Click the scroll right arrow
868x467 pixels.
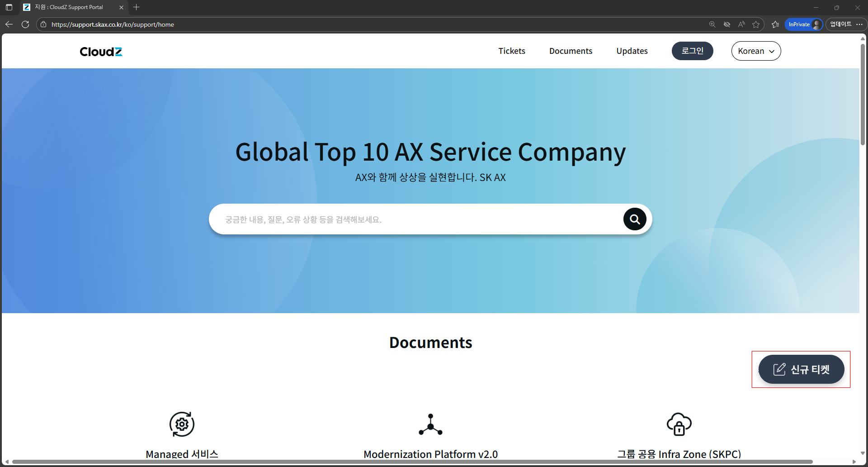click(x=854, y=462)
